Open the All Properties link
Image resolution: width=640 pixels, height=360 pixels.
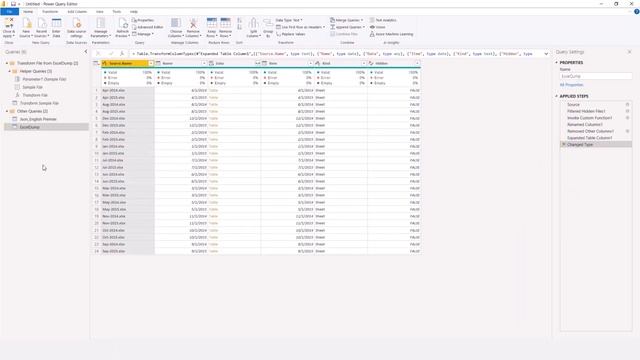point(571,84)
